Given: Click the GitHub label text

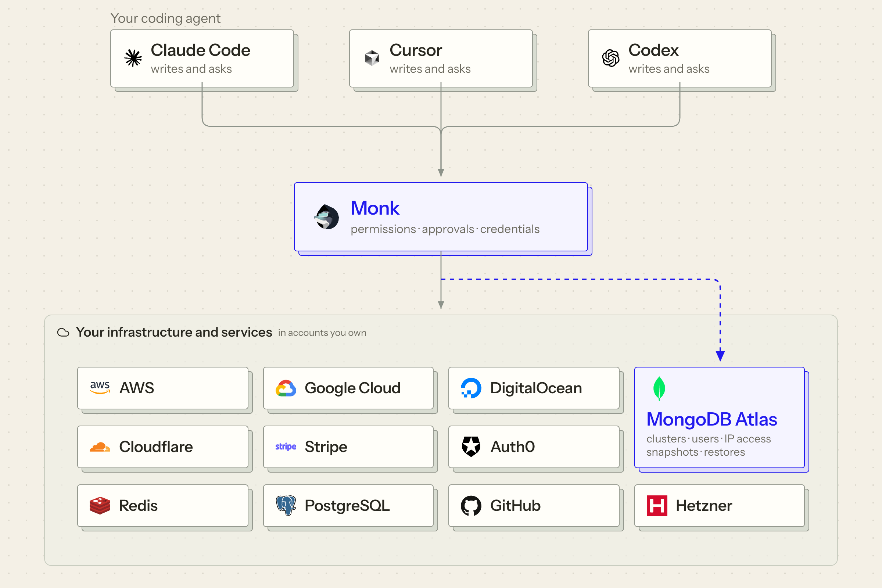Looking at the screenshot, I should [x=516, y=506].
